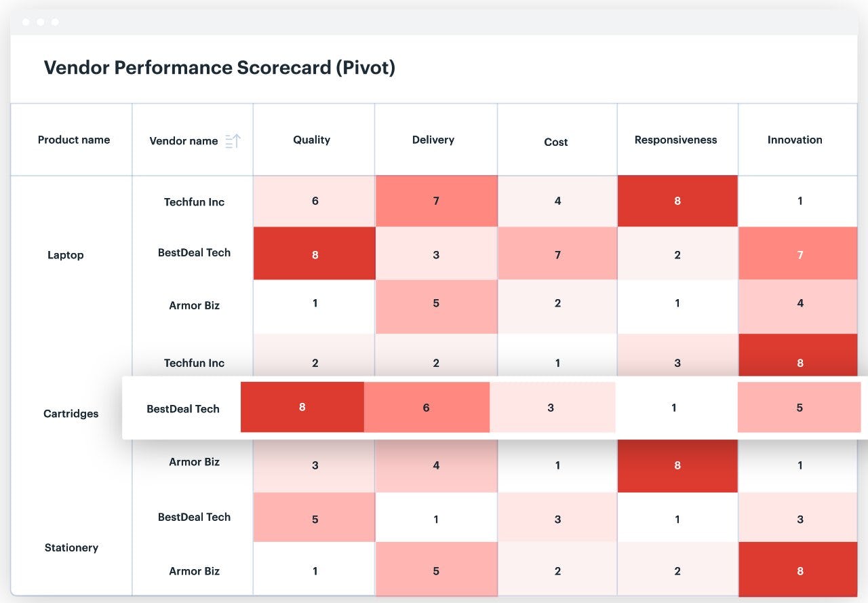Click Stationery Armor Biz Innovation cell 8
The image size is (868, 603).
pyautogui.click(x=800, y=571)
